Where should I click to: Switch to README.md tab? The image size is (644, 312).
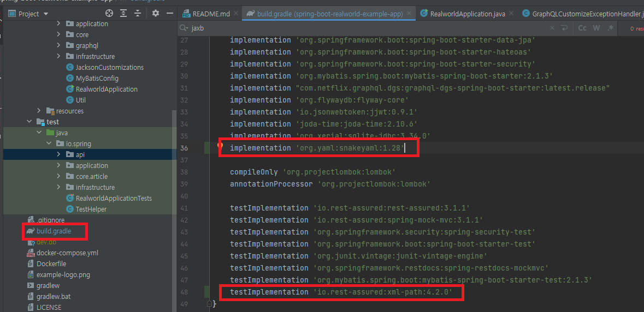click(x=211, y=14)
